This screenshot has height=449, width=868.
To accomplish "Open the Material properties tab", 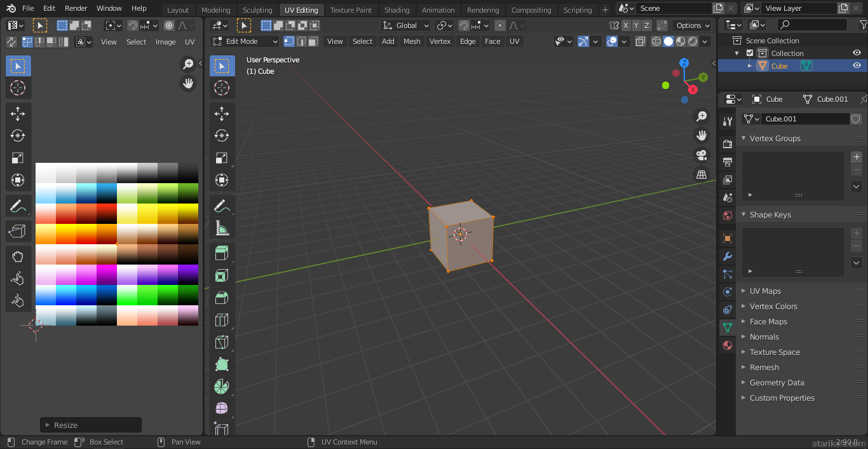I will [728, 345].
